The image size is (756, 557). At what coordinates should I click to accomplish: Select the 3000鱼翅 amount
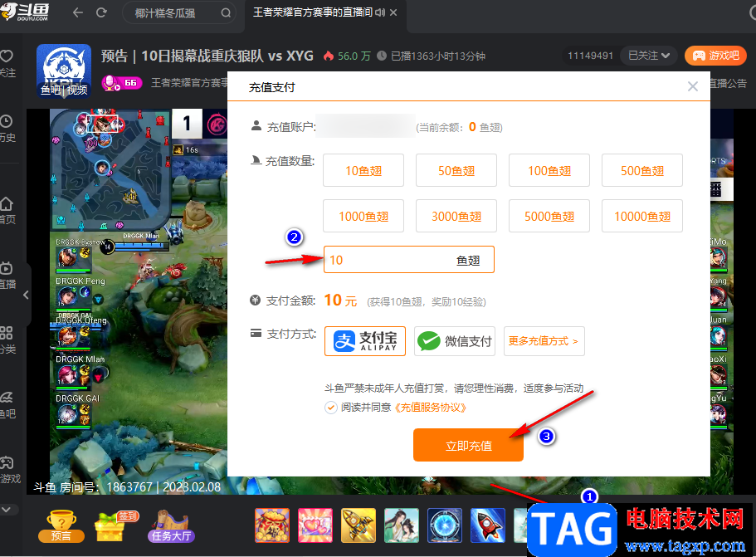[456, 216]
